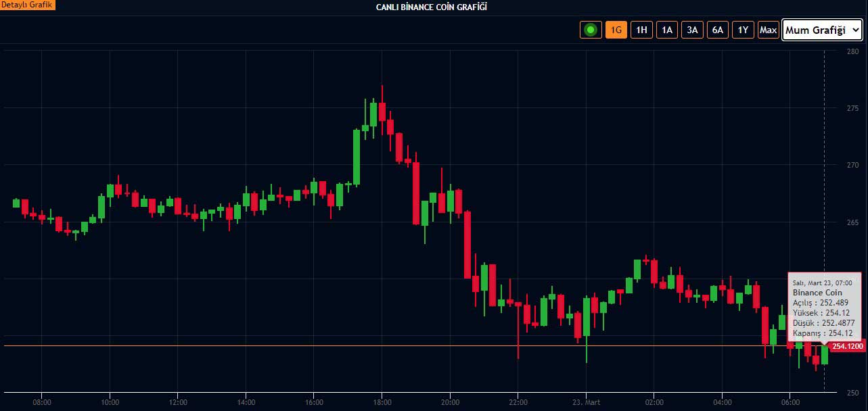Click the long red candle after 20:00
Viewport: 868px width, 411px height.
pyautogui.click(x=467, y=245)
